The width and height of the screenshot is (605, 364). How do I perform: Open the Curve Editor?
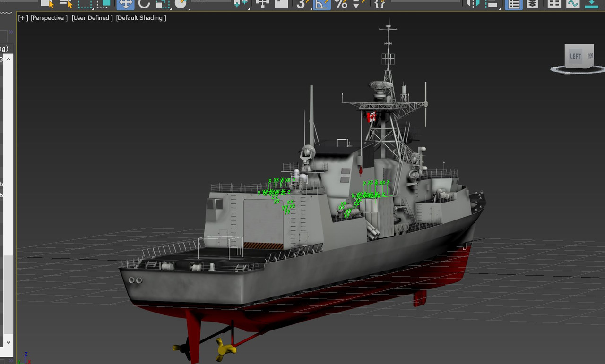(572, 4)
